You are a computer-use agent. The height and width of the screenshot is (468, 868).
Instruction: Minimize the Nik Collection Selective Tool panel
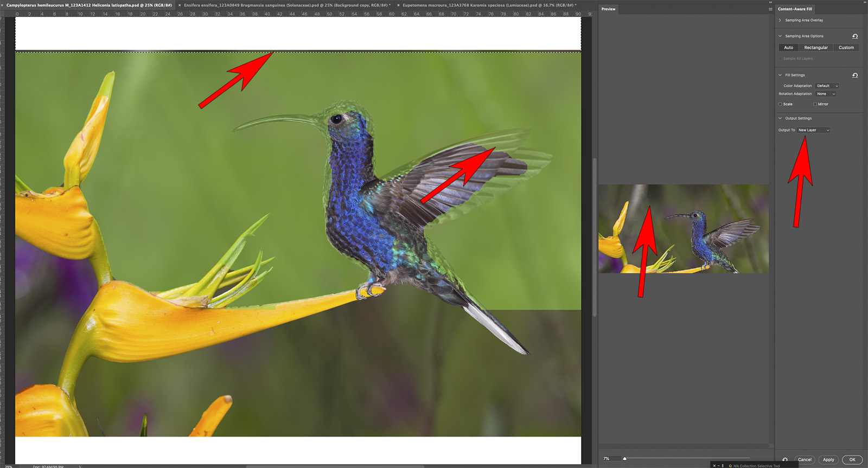(719, 465)
